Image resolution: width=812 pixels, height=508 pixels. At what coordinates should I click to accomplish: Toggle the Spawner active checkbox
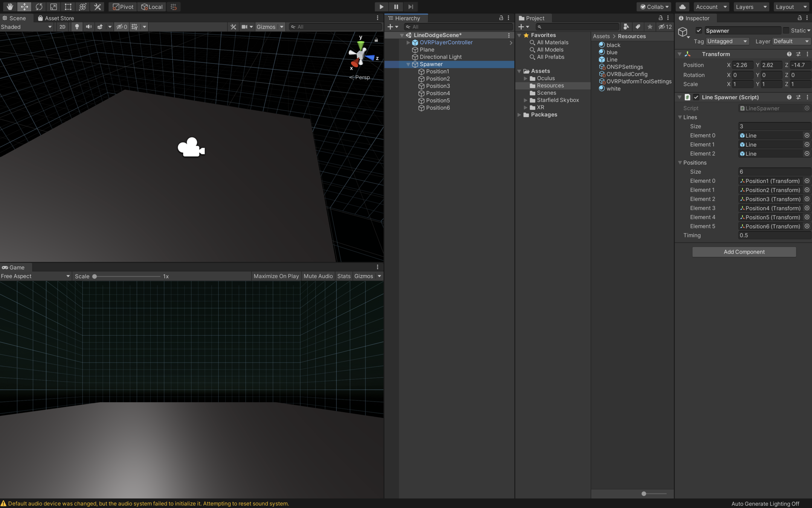click(699, 31)
